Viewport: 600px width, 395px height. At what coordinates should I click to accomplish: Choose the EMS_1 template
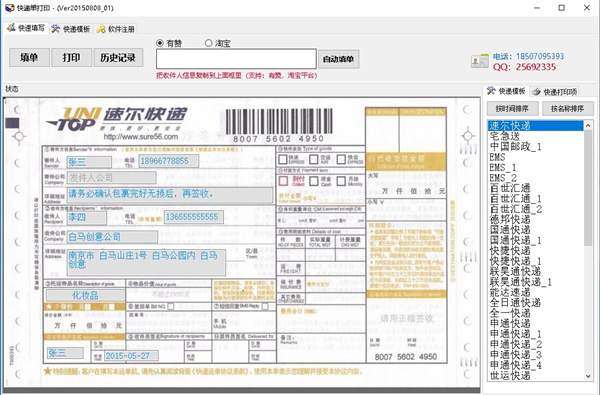coord(536,167)
